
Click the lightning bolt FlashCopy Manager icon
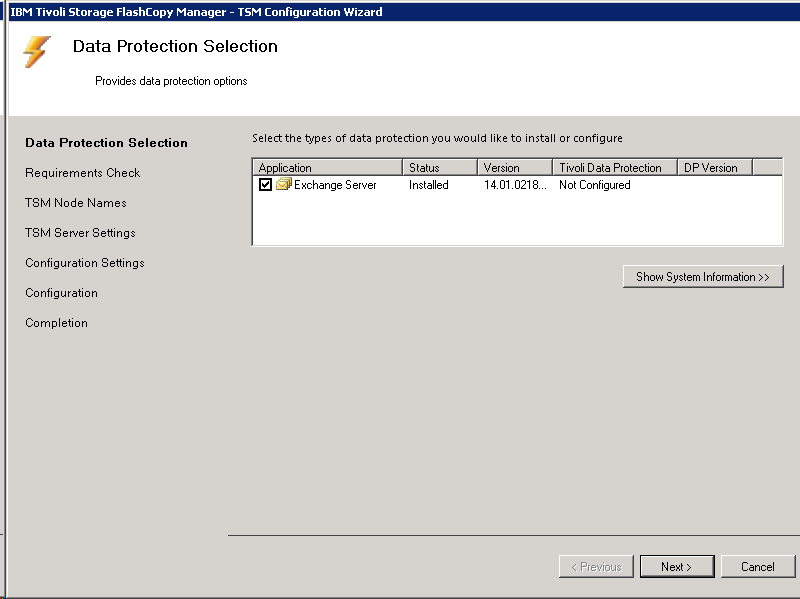[37, 52]
